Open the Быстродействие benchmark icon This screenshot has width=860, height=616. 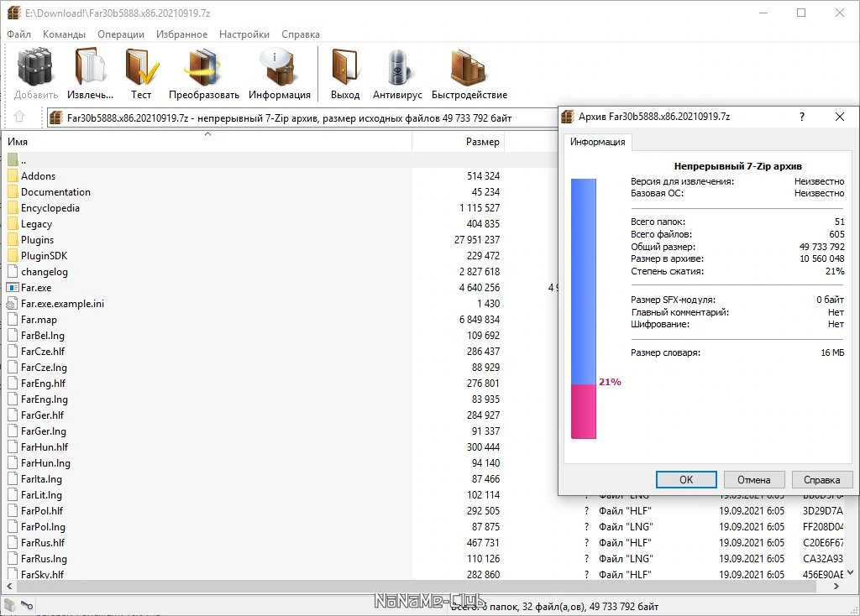tap(469, 67)
